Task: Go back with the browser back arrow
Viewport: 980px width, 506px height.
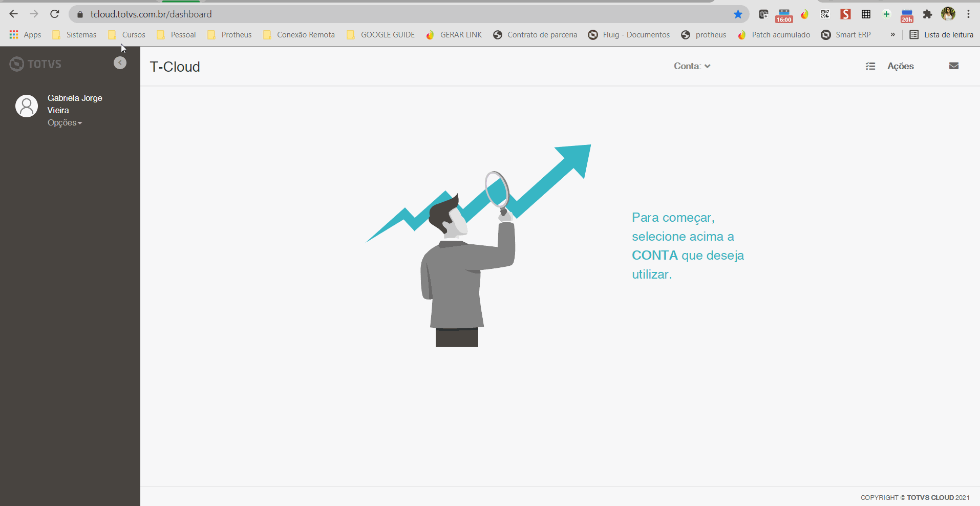Action: 14,14
